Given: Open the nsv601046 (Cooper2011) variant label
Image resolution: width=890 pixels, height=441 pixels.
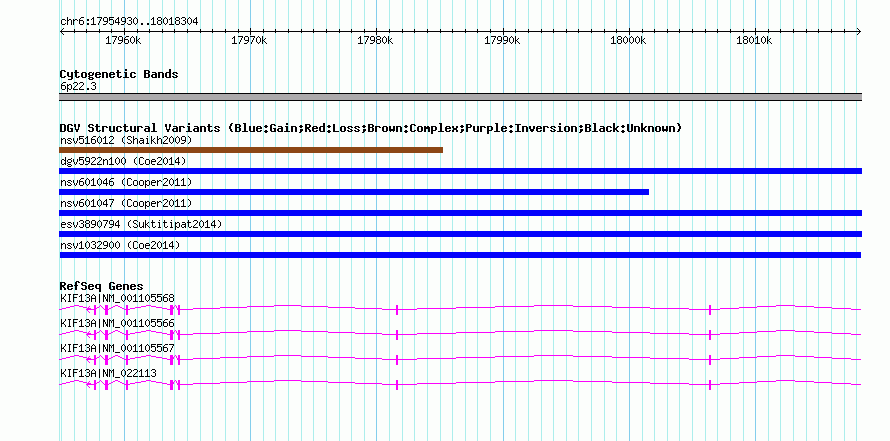Looking at the screenshot, I should point(126,182).
